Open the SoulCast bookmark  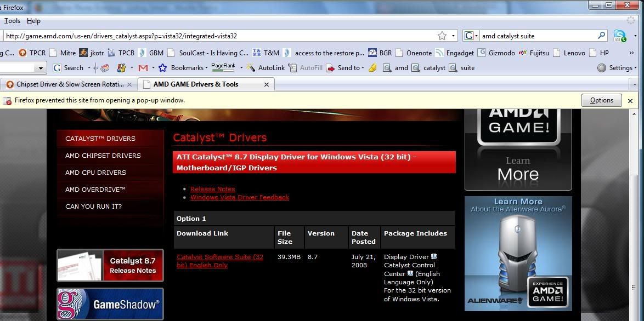click(208, 53)
